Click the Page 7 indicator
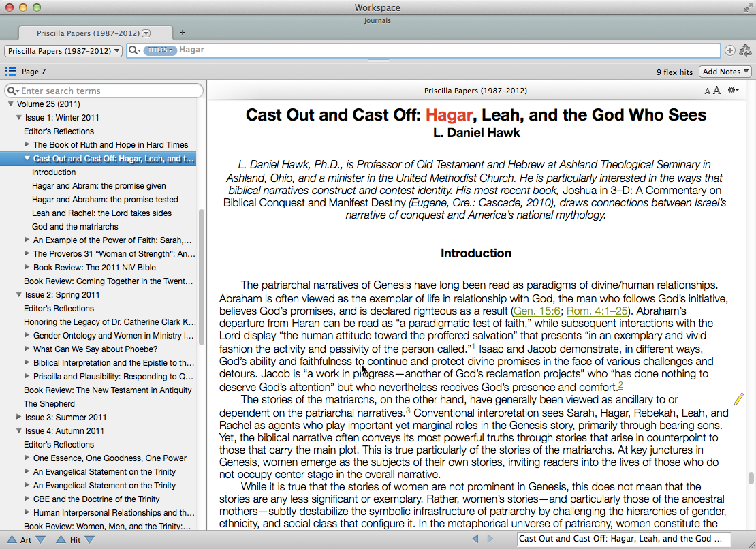Screen dimensions: 756x549 34,72
